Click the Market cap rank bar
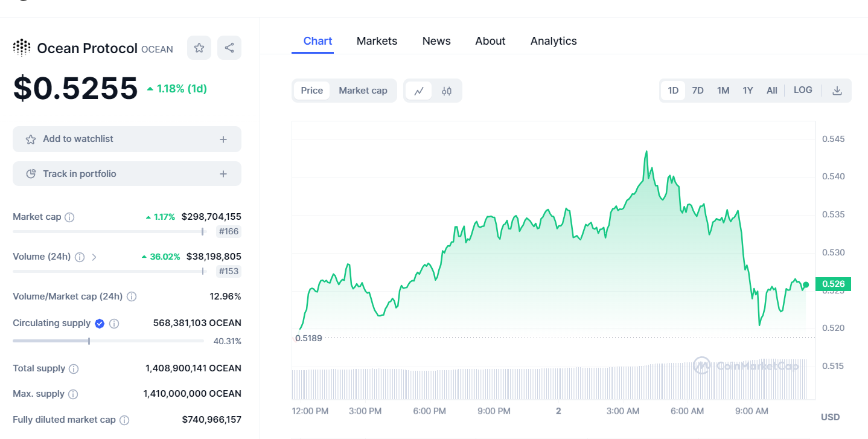The image size is (868, 439). [109, 231]
